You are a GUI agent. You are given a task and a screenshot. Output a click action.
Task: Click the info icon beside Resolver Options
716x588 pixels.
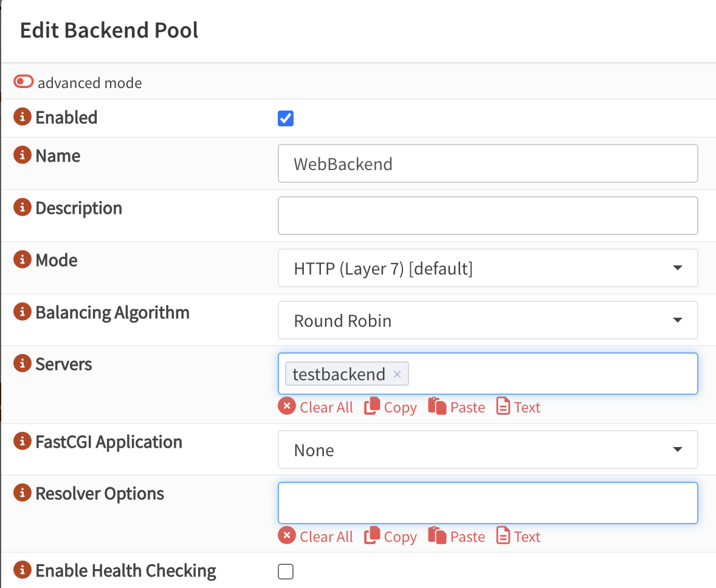coord(22,493)
